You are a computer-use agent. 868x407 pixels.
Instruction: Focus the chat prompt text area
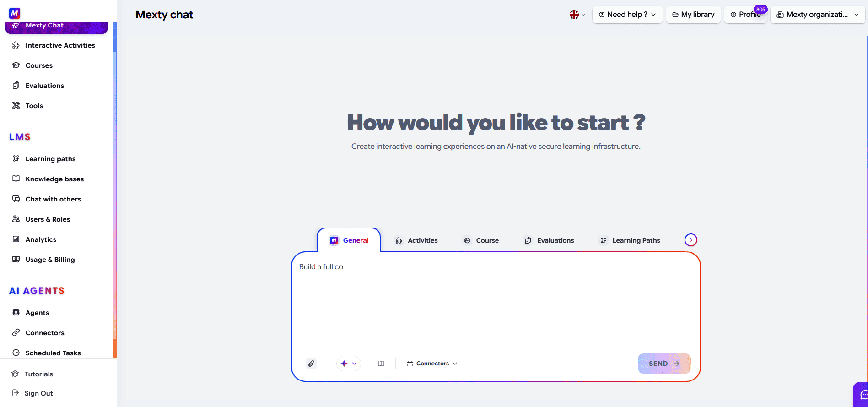pyautogui.click(x=496, y=302)
